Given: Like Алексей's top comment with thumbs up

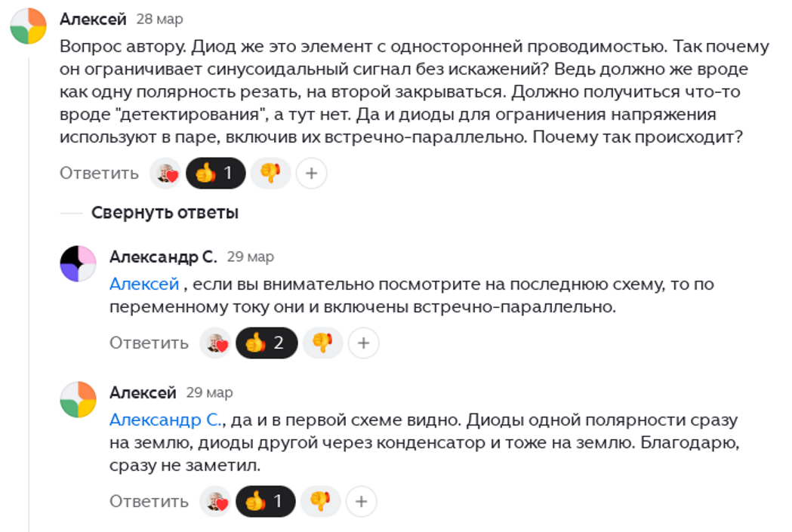Looking at the screenshot, I should (215, 173).
